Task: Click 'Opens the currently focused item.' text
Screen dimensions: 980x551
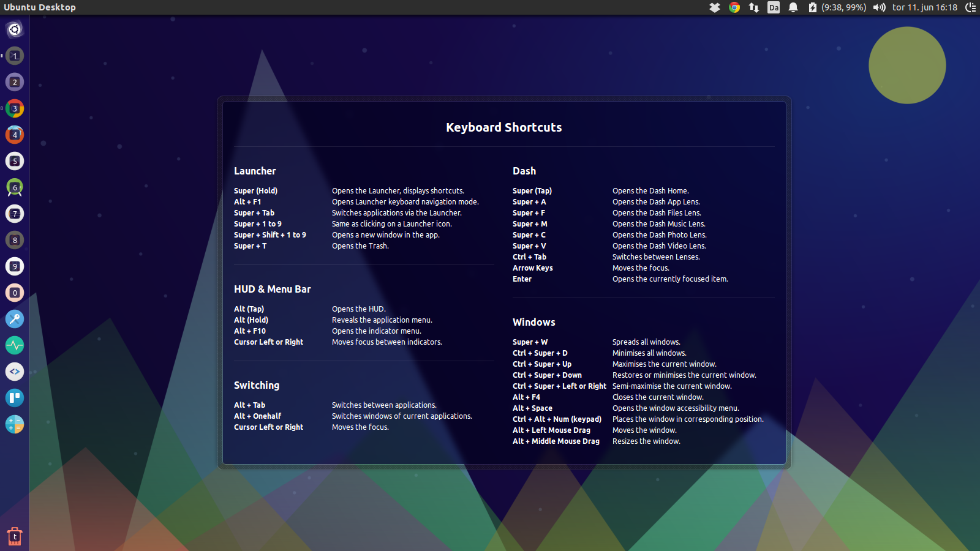Action: 670,279
